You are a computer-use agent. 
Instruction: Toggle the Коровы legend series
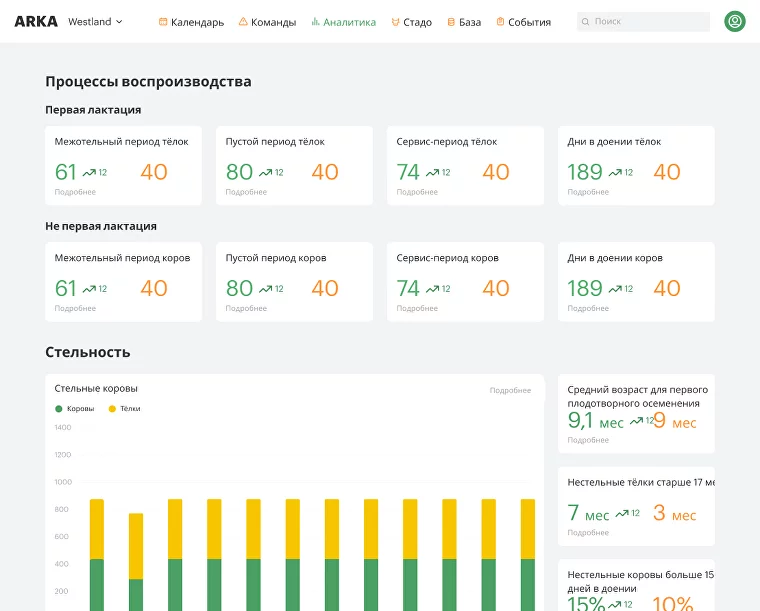(x=75, y=409)
